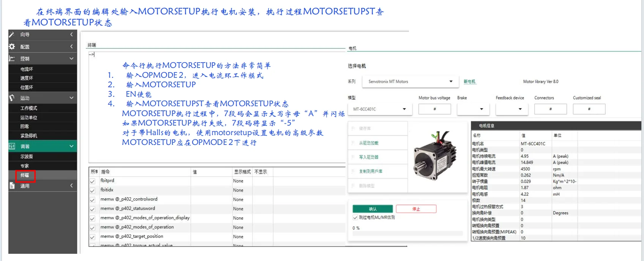Click the wizard wand icon beside 向导
Viewport: 644px width, 261px height.
12,35
